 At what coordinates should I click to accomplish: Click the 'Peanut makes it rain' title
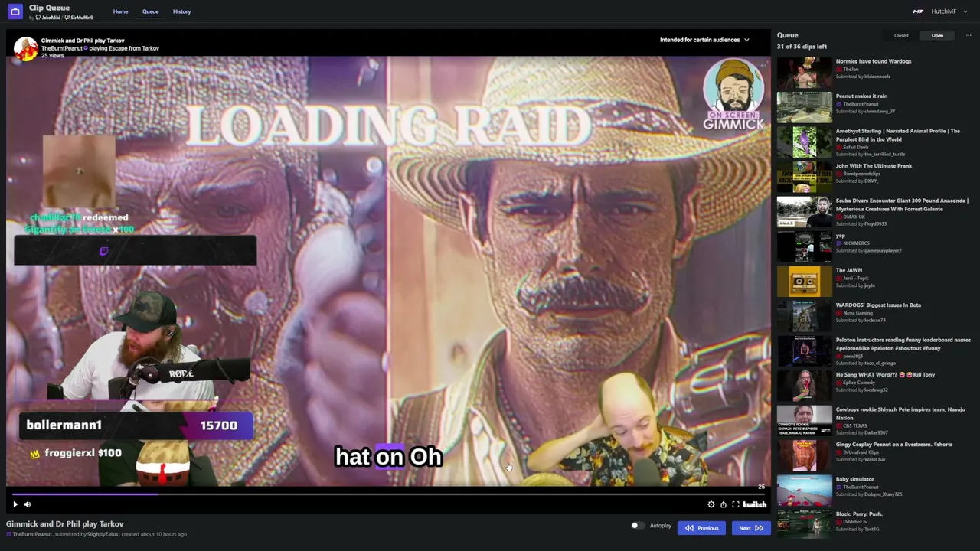click(861, 96)
